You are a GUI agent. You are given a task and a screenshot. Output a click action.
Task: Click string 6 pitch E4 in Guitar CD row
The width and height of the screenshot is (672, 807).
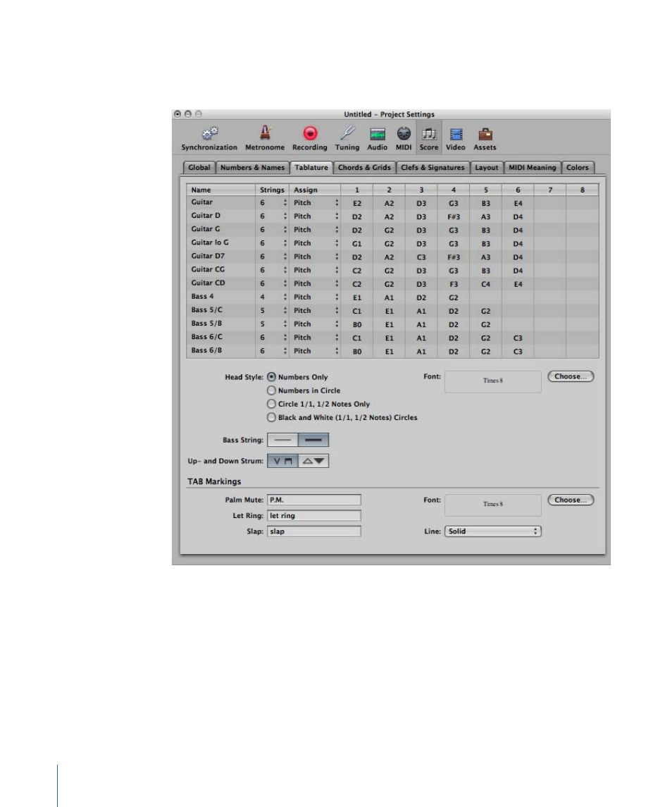point(518,284)
